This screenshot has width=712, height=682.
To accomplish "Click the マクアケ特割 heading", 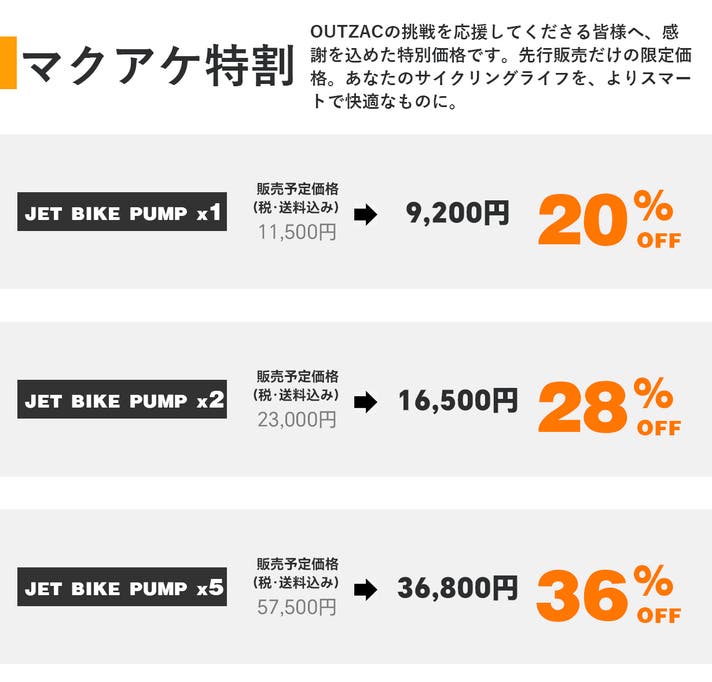I will 158,66.
